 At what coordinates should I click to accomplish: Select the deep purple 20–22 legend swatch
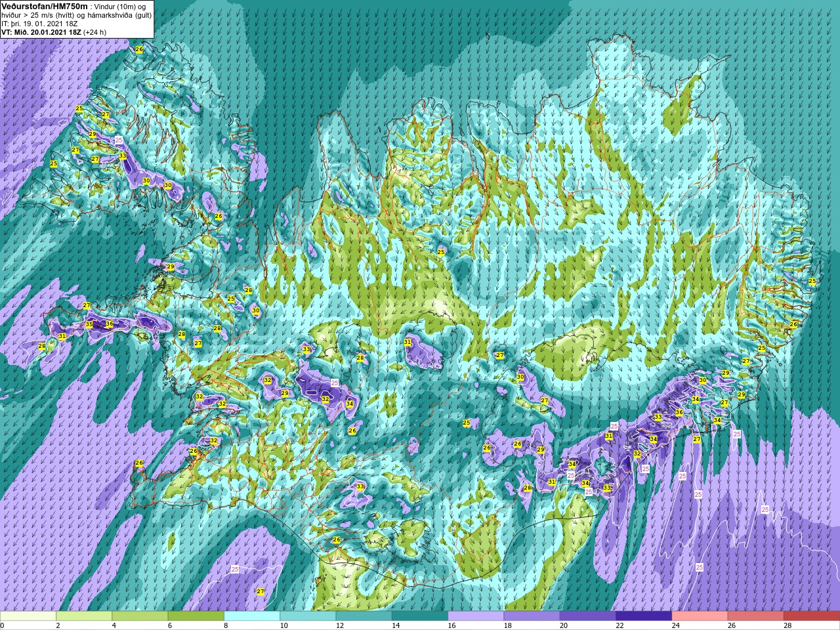[x=588, y=616]
